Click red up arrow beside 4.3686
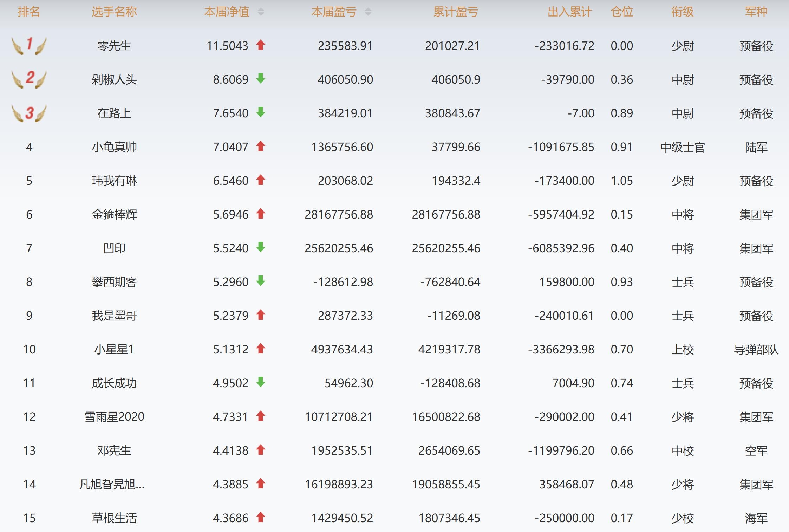 point(260,517)
